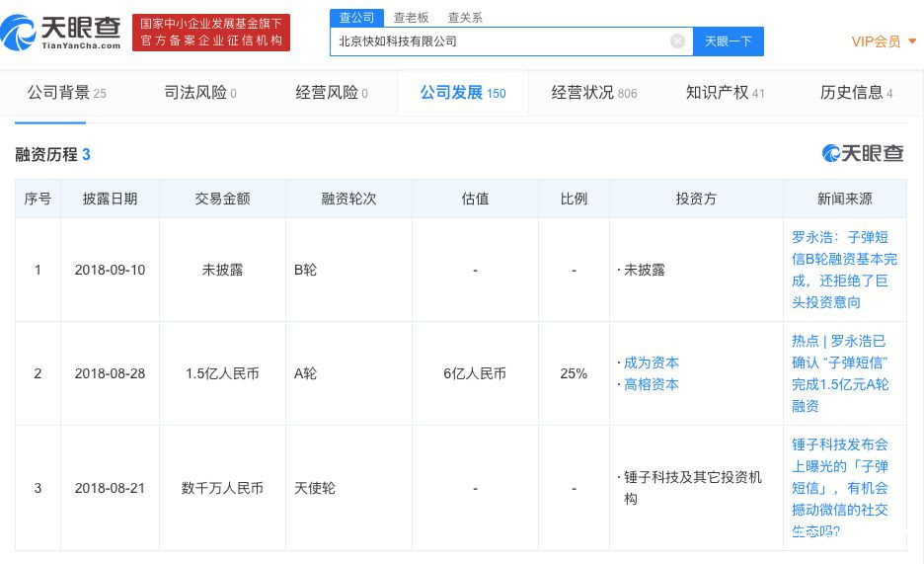The height and width of the screenshot is (564, 924).
Task: Select the 25% ratio cell
Action: pos(574,373)
